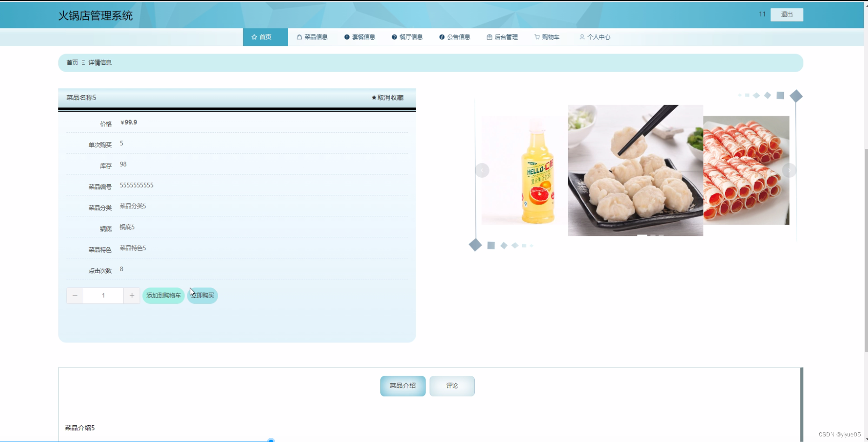The image size is (868, 442).
Task: Open 后台管理 from the navigation bar
Action: tap(502, 37)
